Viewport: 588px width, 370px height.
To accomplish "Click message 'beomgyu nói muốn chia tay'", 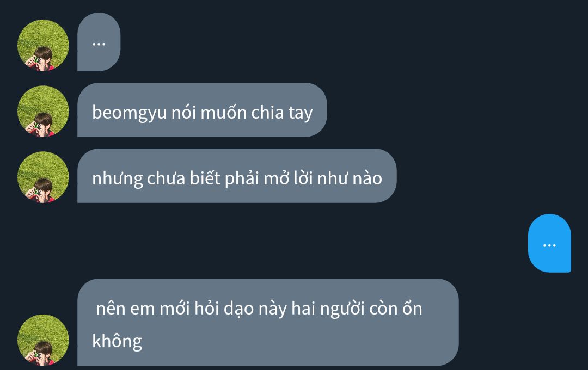I will pos(202,110).
